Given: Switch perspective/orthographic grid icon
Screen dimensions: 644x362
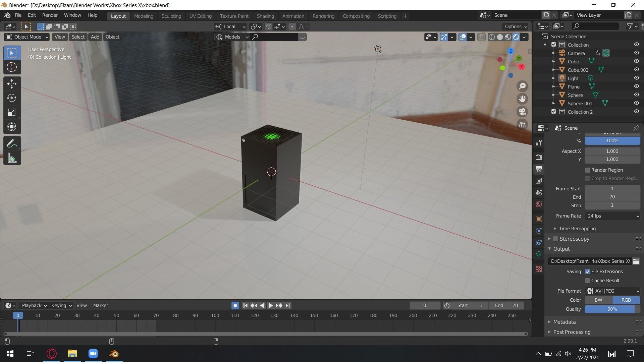Looking at the screenshot, I should point(522,124).
